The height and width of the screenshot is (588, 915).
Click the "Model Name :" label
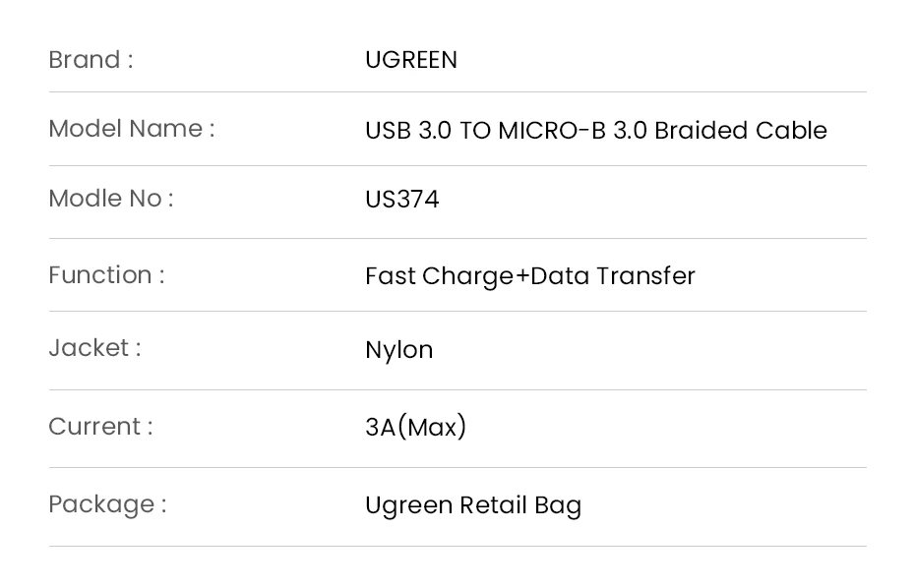[x=131, y=129]
